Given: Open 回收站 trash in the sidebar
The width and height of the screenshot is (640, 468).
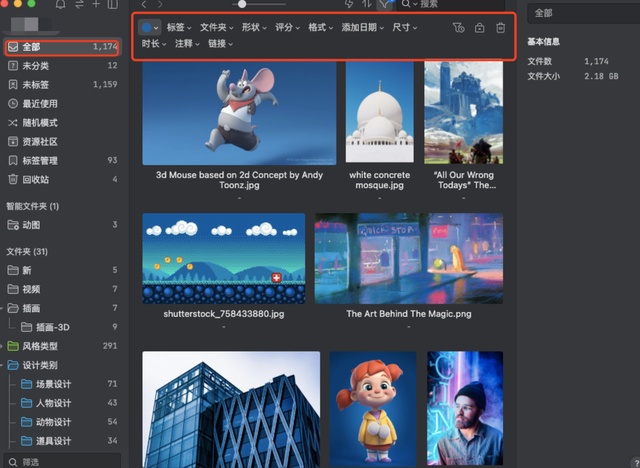Looking at the screenshot, I should tap(62, 179).
